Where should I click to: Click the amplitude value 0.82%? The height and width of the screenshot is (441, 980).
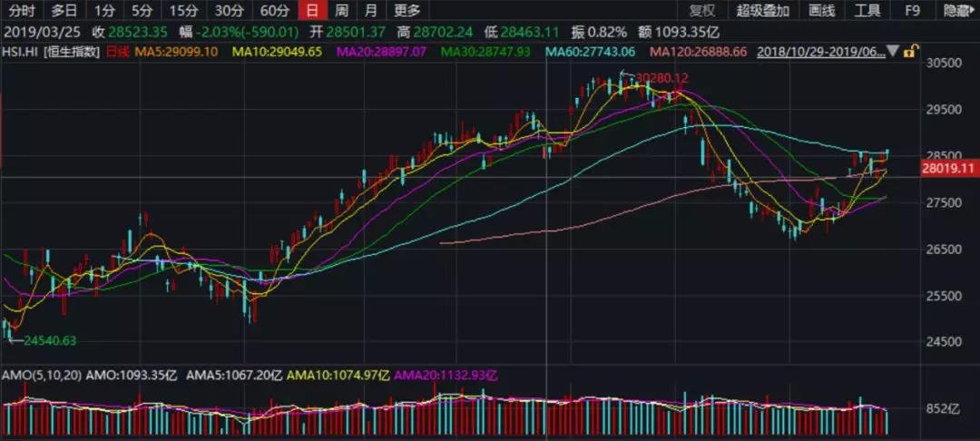[608, 32]
